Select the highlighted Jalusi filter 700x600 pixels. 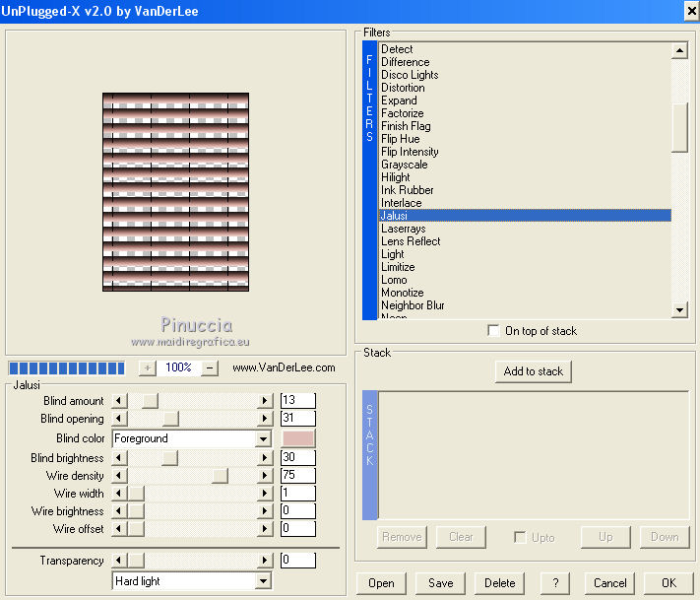(525, 216)
